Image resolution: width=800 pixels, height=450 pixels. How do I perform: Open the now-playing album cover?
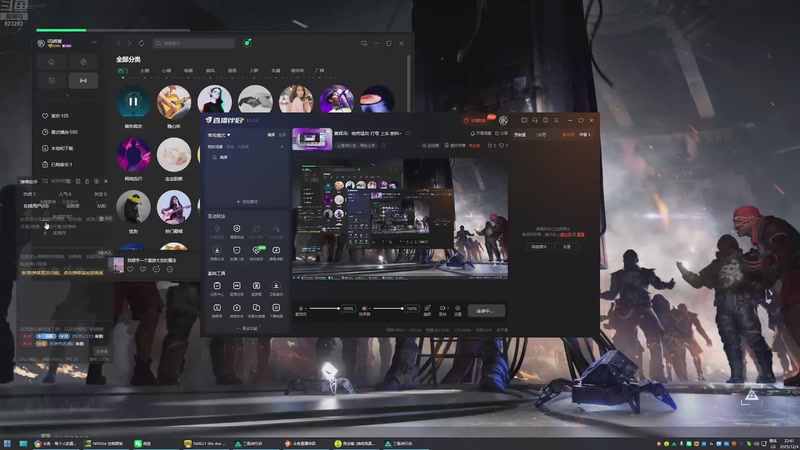(116, 264)
